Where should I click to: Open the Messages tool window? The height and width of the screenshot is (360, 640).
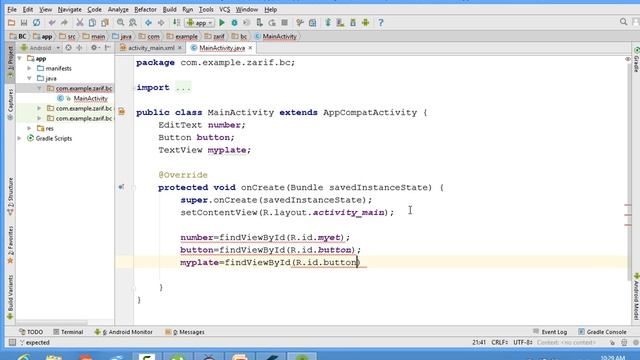coord(184,332)
